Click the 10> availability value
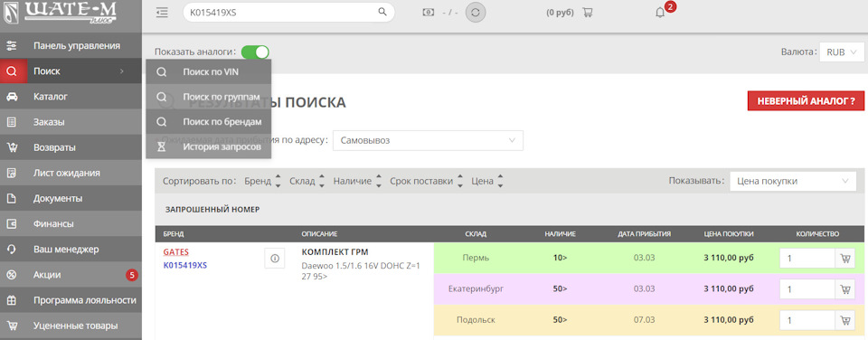 coord(561,258)
